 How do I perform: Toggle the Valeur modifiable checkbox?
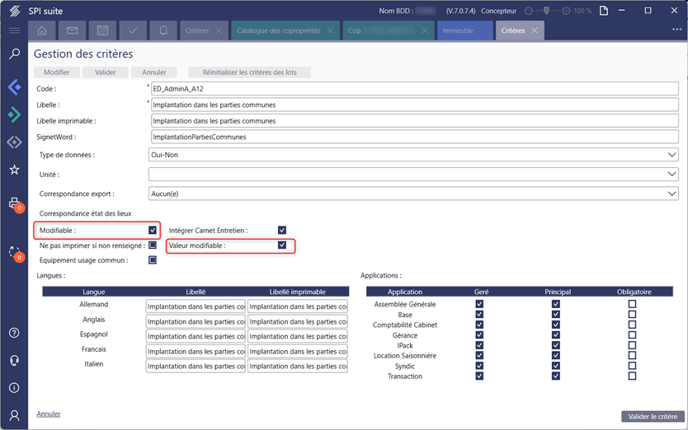click(282, 245)
